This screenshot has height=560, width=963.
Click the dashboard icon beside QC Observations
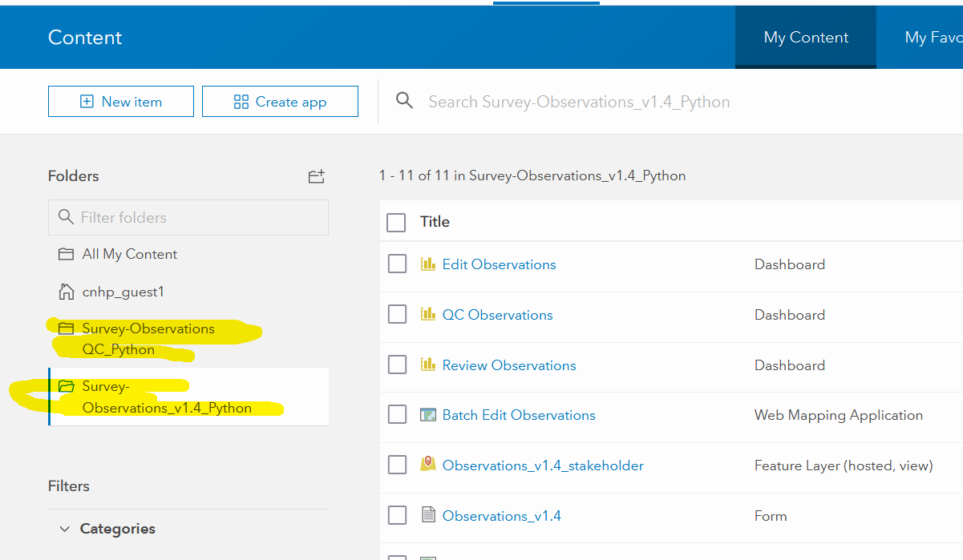click(x=428, y=314)
